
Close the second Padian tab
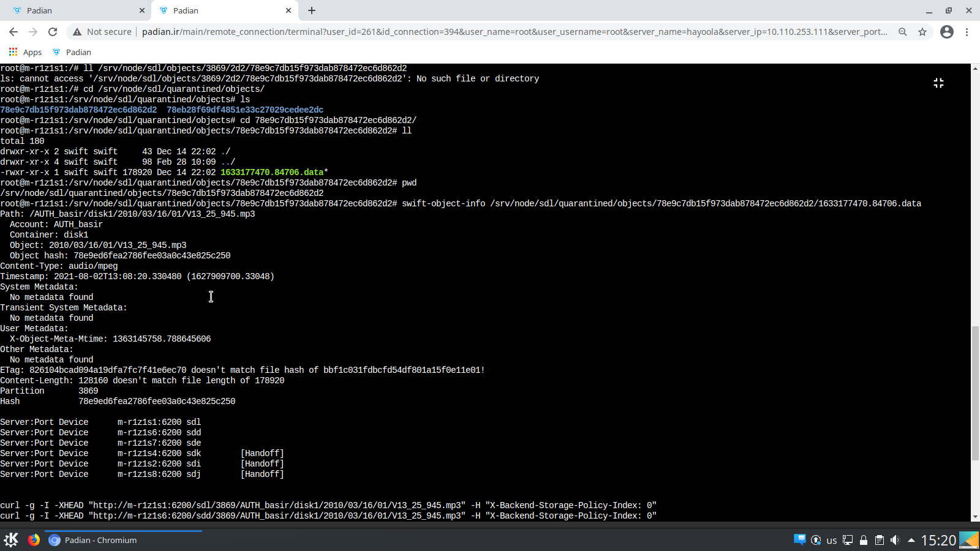click(288, 10)
